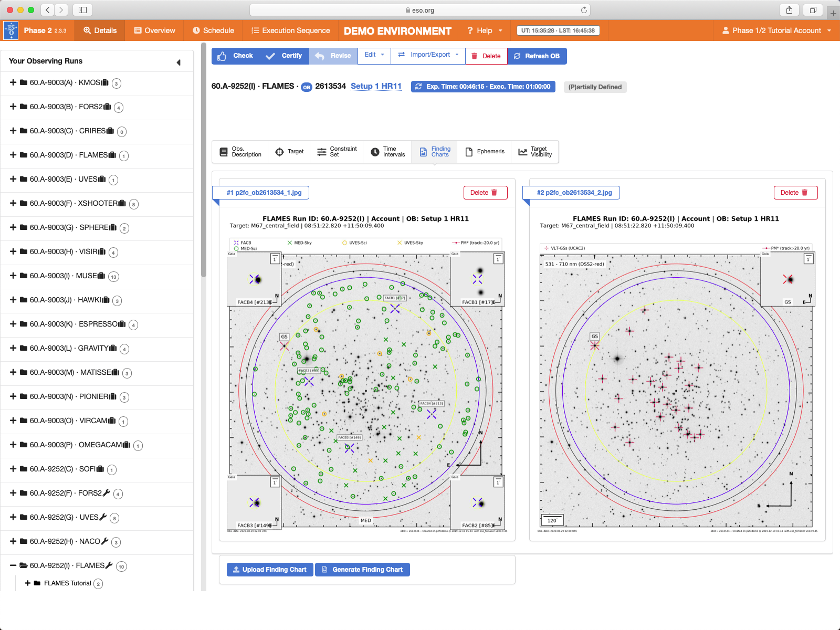This screenshot has width=840, height=630.
Task: Toggle the Safari sidebar icon
Action: click(x=82, y=10)
